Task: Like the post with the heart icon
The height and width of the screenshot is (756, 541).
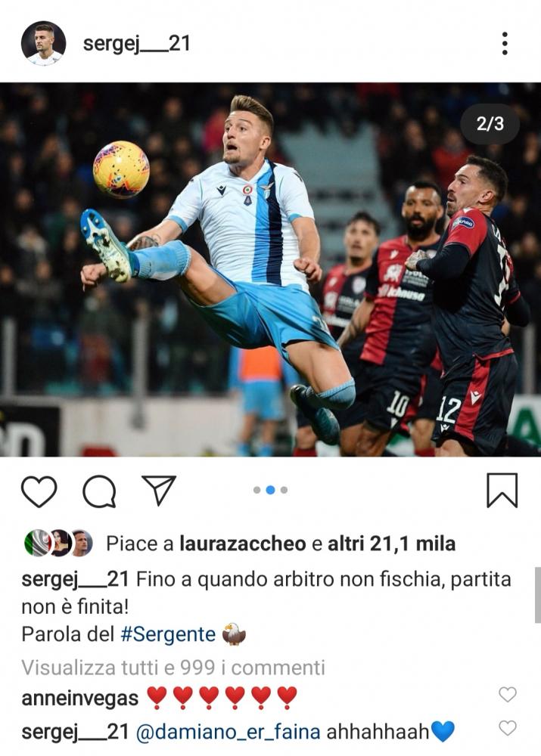Action: pyautogui.click(x=39, y=491)
